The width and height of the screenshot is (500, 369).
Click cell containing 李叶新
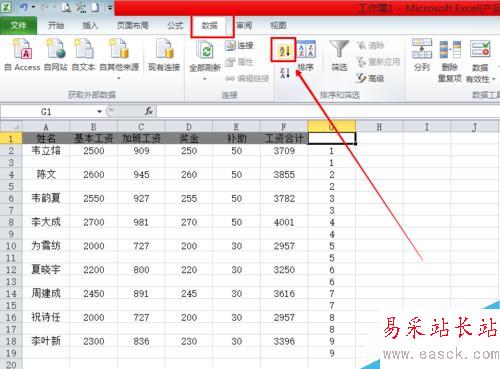[x=46, y=341]
